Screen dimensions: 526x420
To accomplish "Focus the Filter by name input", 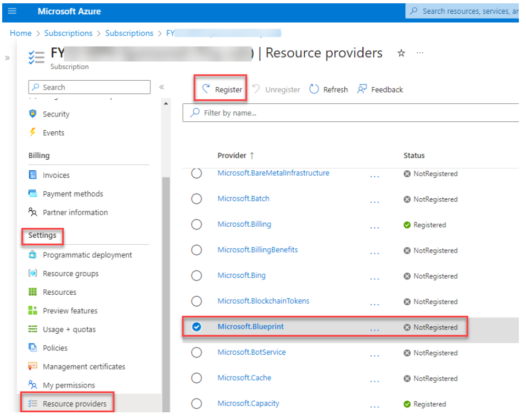I will tap(351, 113).
